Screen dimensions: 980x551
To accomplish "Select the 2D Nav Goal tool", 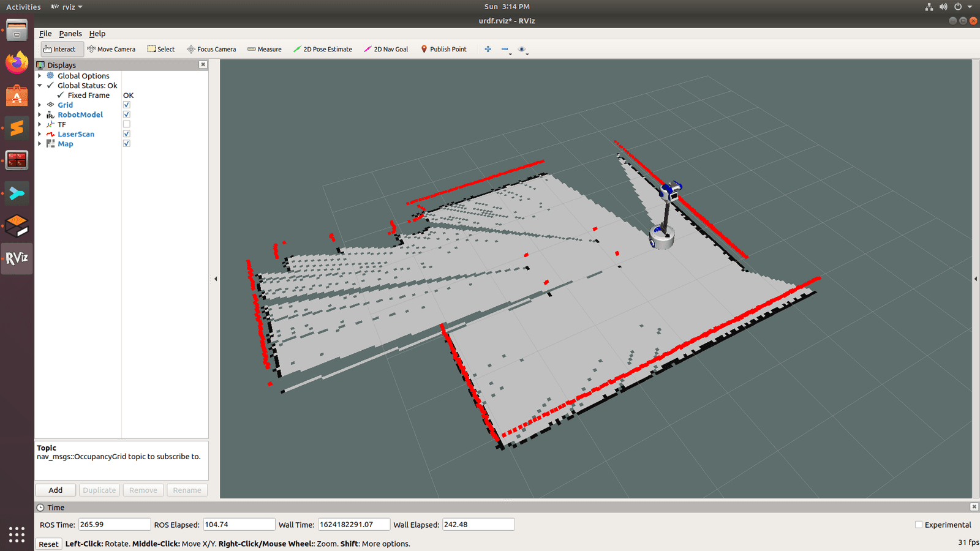I will pos(386,49).
